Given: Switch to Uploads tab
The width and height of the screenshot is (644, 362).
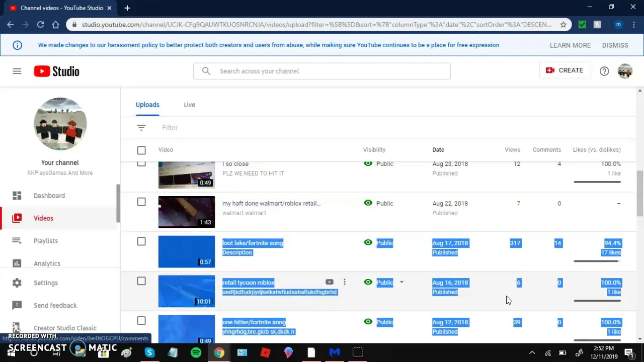Looking at the screenshot, I should (x=147, y=105).
